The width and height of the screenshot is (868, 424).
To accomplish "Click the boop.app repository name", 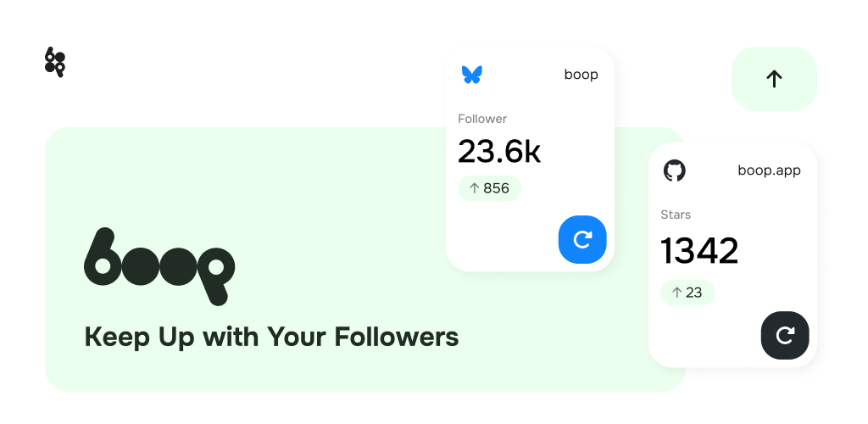I will 770,170.
